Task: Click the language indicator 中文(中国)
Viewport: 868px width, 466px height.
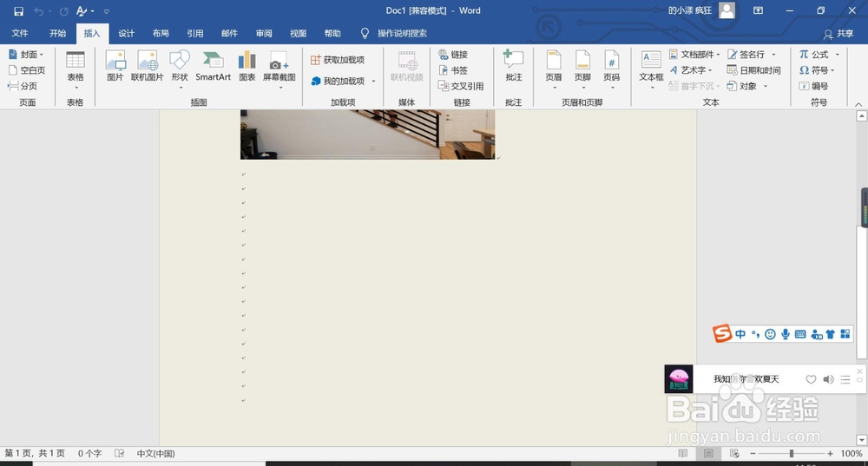Action: tap(155, 453)
